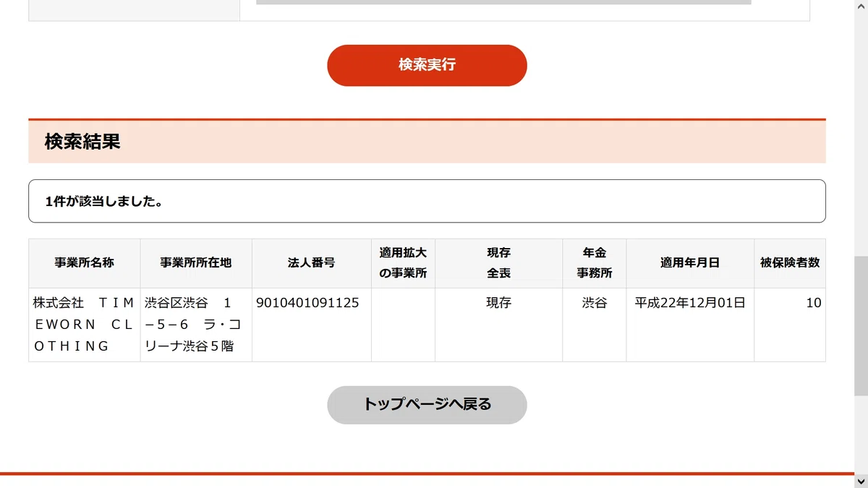The height and width of the screenshot is (488, 868).
Task: Click the トップページへ戻る button
Action: point(427,405)
